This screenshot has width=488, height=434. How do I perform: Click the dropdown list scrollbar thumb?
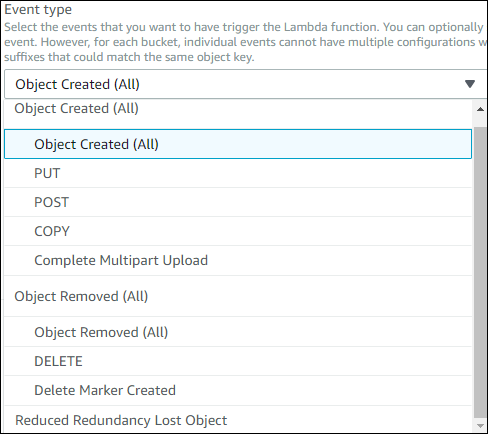pos(480,272)
